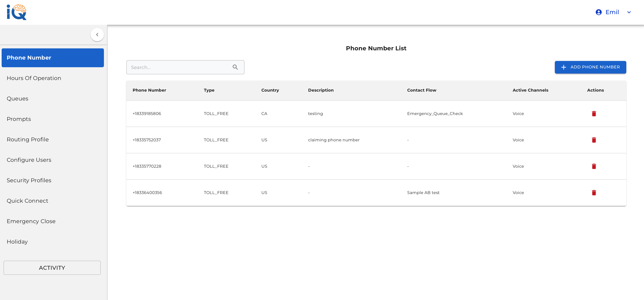
Task: Navigate to Emergency Close
Action: pyautogui.click(x=31, y=221)
